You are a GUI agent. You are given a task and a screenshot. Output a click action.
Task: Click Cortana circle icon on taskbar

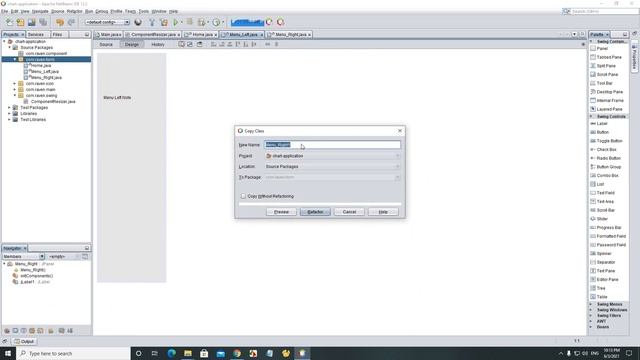coord(138,353)
